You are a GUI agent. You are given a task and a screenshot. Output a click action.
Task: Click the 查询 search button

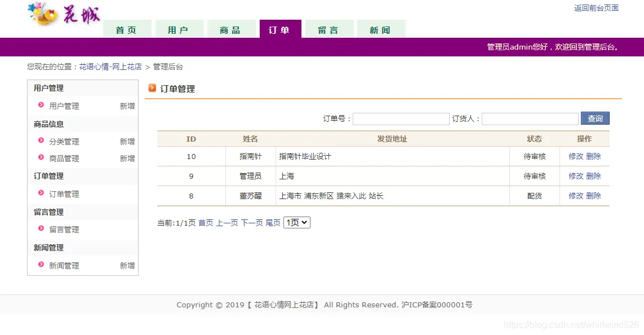point(595,118)
